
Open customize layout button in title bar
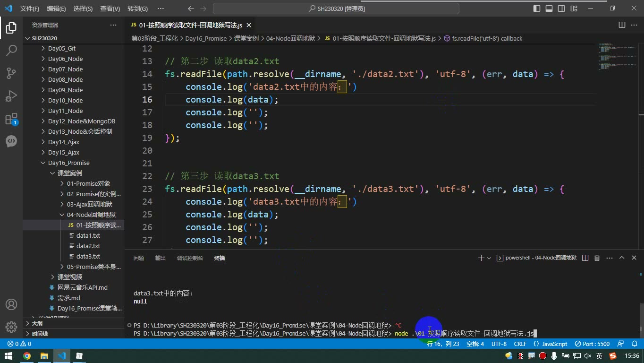click(574, 9)
